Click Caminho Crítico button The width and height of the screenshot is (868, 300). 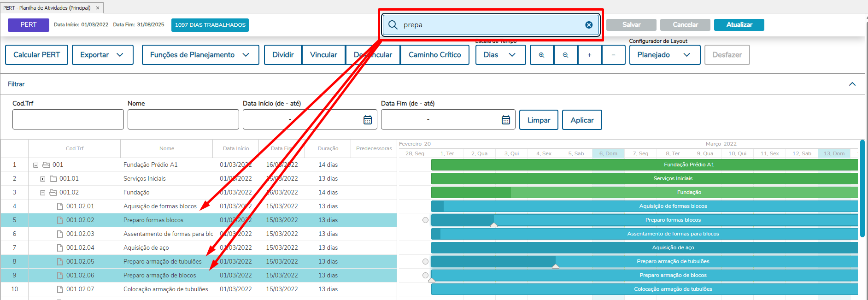pyautogui.click(x=435, y=55)
